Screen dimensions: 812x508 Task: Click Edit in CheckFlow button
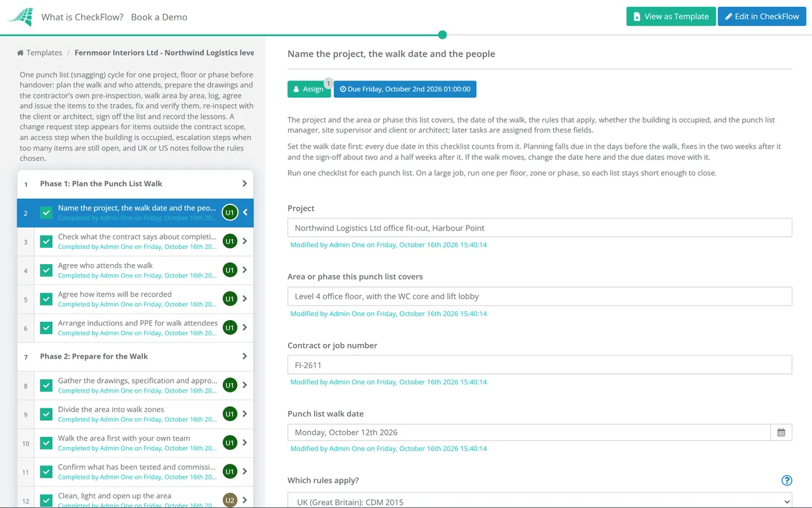[762, 17]
